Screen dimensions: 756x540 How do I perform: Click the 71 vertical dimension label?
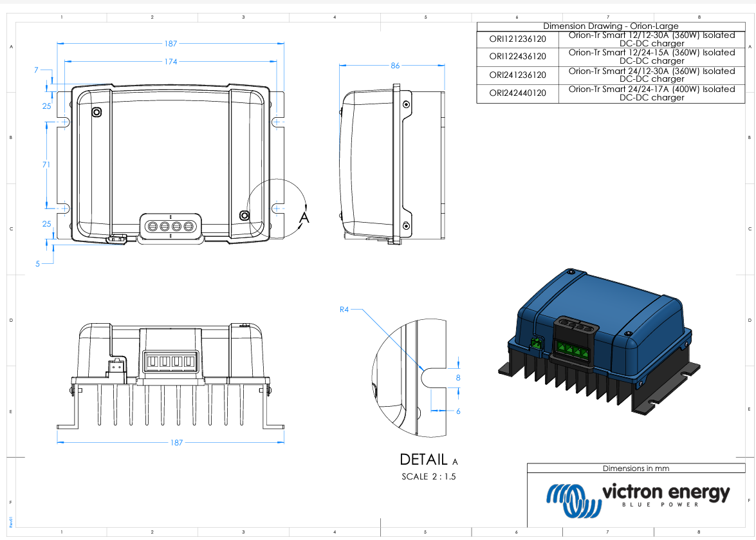pyautogui.click(x=46, y=165)
